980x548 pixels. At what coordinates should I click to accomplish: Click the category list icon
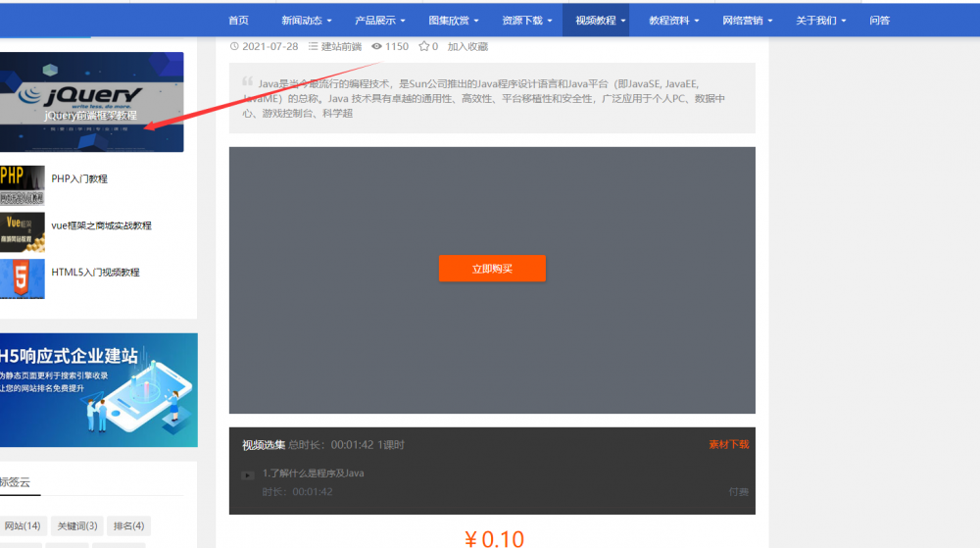[313, 46]
